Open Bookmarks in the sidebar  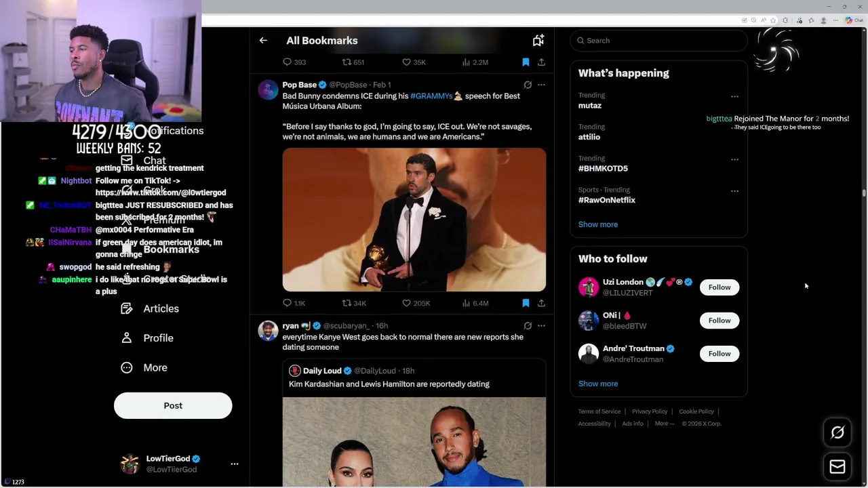coord(161,249)
